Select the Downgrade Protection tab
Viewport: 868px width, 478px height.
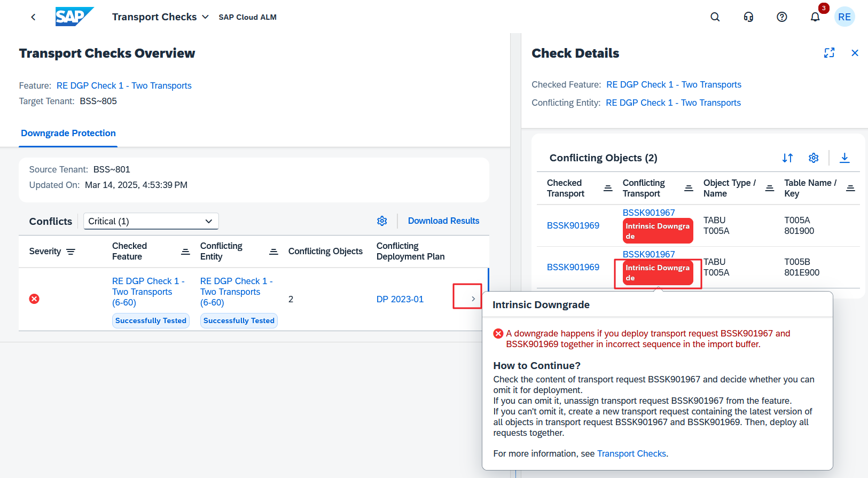(68, 134)
